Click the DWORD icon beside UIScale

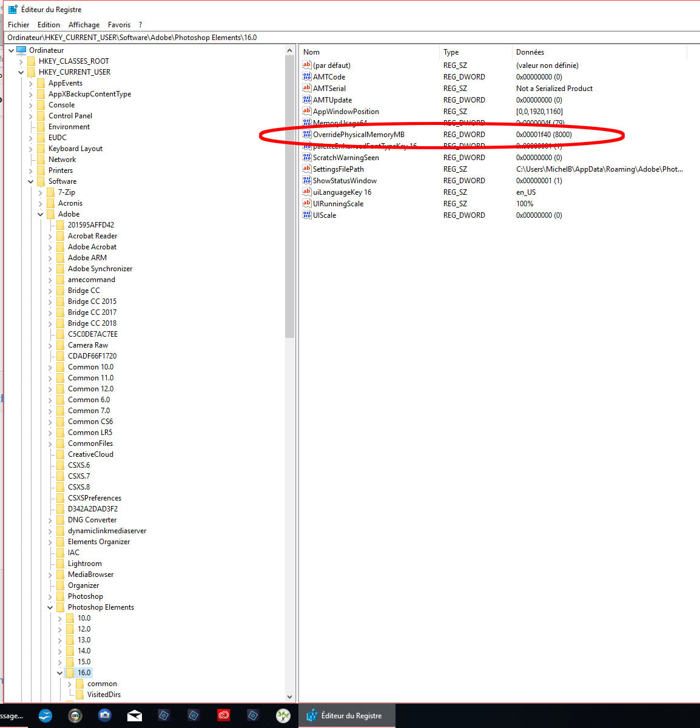[x=306, y=215]
